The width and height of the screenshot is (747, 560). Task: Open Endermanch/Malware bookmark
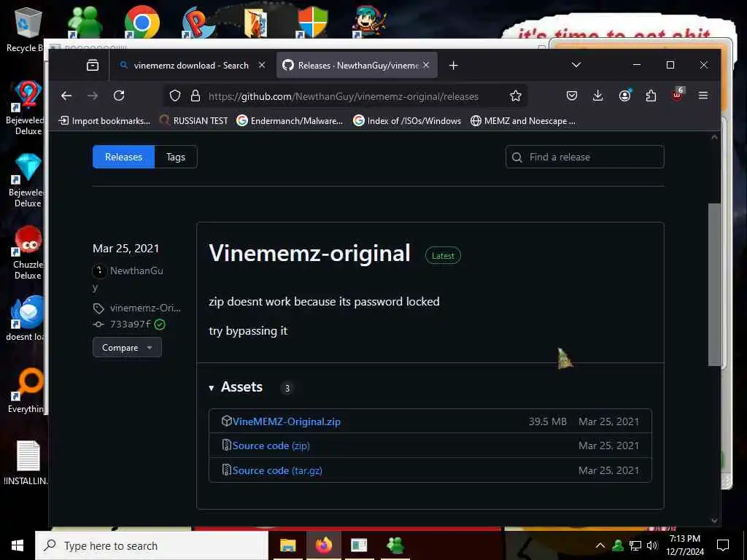(290, 121)
